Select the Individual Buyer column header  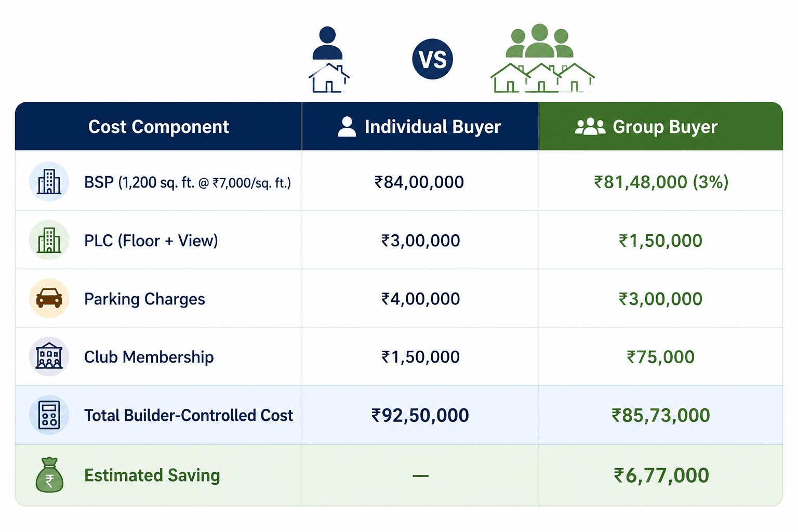[x=420, y=126]
